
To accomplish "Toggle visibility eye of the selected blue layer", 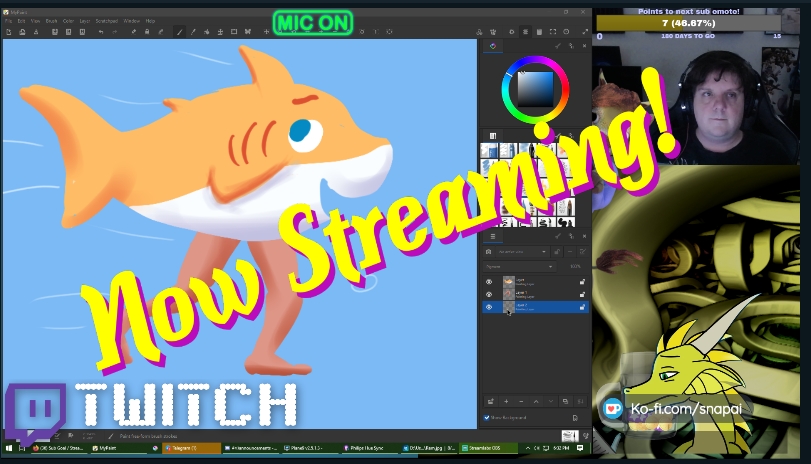I will [x=489, y=307].
